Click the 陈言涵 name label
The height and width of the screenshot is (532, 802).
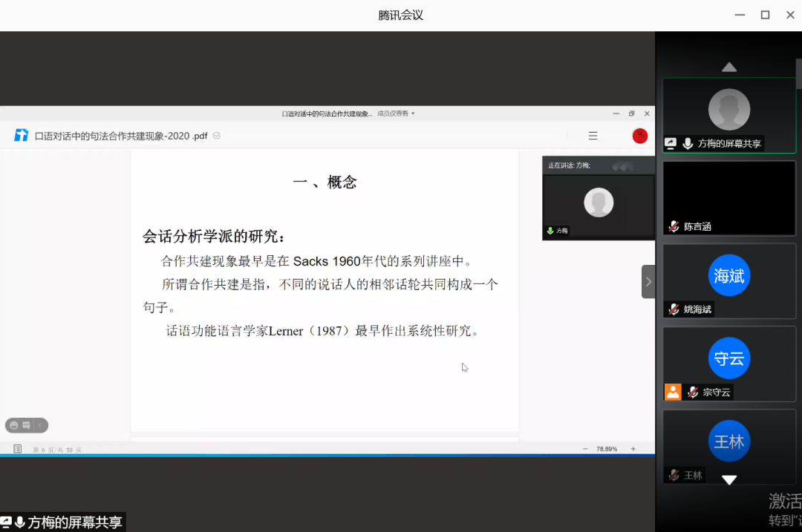coord(697,226)
